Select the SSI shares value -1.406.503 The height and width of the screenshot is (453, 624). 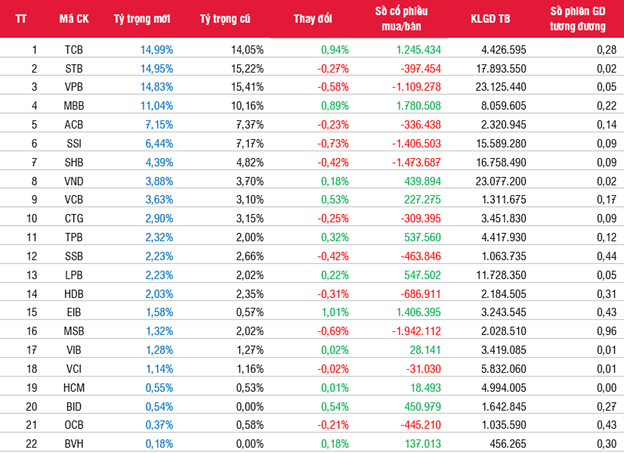tap(417, 144)
